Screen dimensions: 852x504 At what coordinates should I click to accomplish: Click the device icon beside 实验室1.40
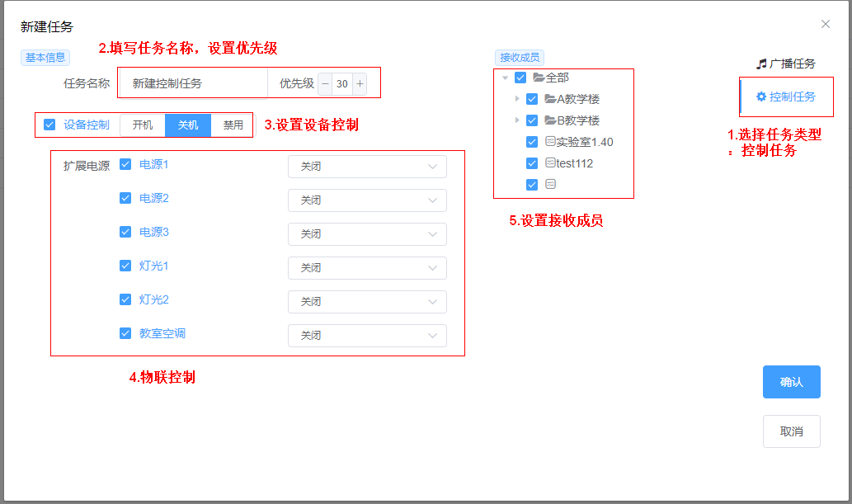[x=550, y=142]
